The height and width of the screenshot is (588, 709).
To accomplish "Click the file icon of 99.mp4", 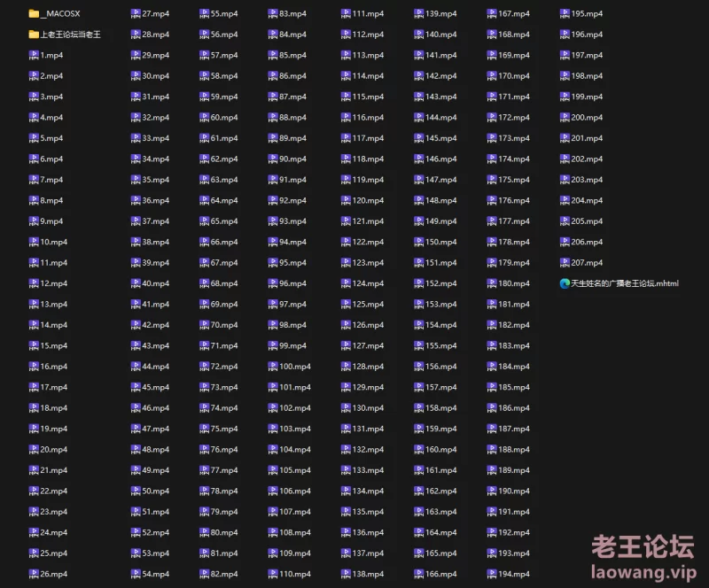I will (273, 345).
